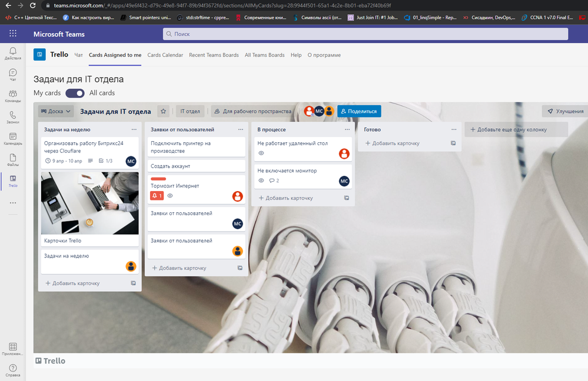Open Files icon in Teams sidebar
Image resolution: width=588 pixels, height=381 pixels.
click(x=12, y=160)
